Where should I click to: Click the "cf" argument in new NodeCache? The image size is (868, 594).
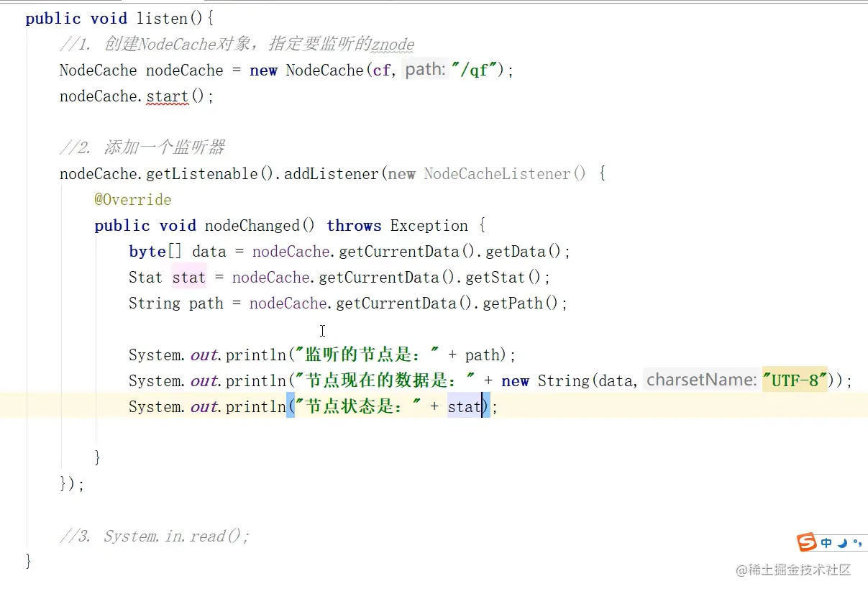coord(382,70)
